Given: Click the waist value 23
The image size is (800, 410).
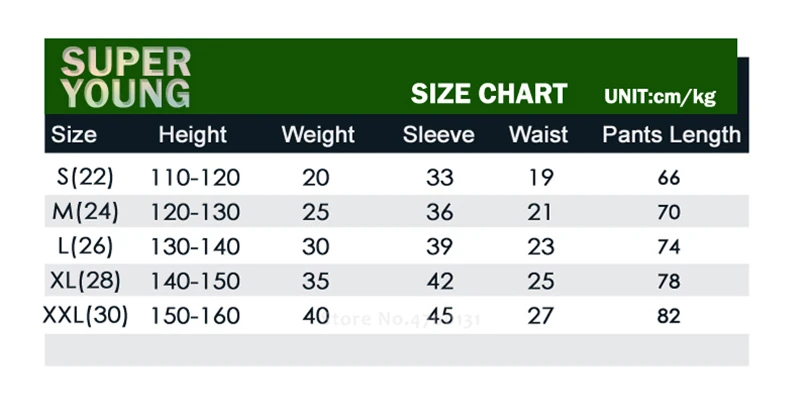Looking at the screenshot, I should pyautogui.click(x=540, y=247).
